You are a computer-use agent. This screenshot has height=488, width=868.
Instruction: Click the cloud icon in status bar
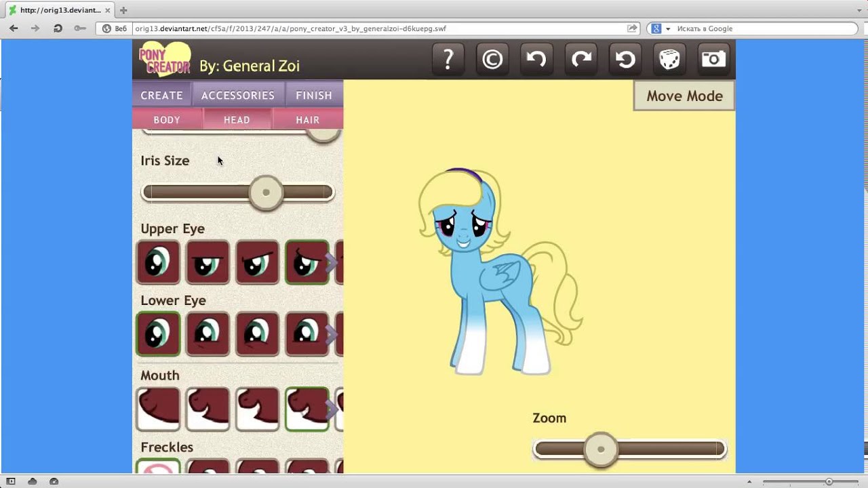32,481
